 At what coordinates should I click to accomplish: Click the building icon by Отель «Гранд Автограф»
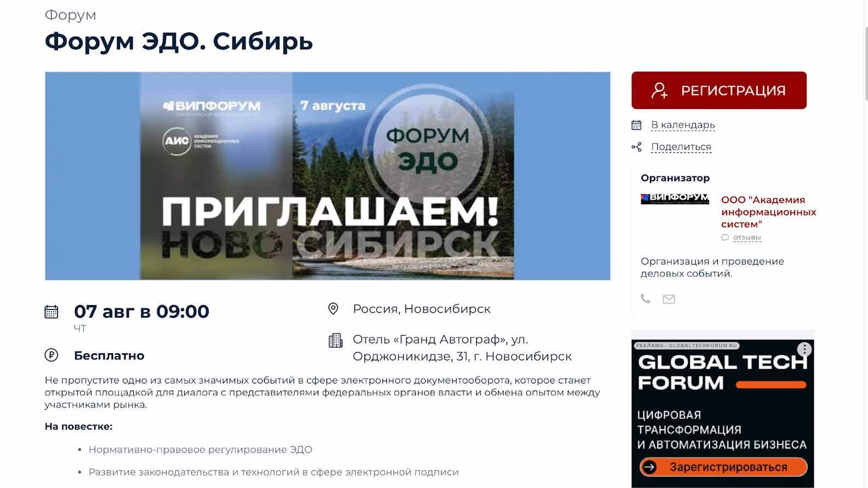(x=335, y=341)
